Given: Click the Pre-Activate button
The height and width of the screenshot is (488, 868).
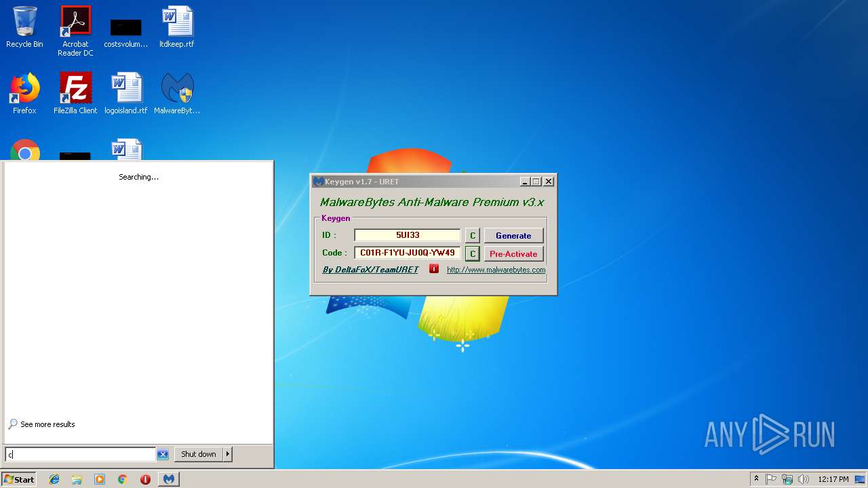Looking at the screenshot, I should pyautogui.click(x=513, y=254).
